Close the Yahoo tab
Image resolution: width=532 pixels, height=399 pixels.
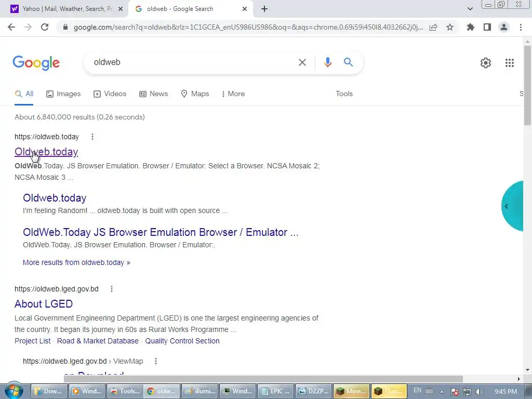(x=121, y=9)
